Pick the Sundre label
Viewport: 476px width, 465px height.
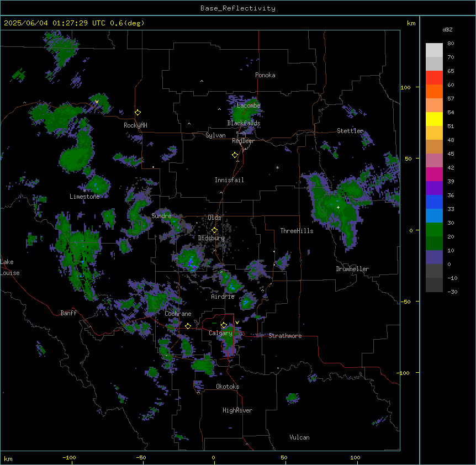pos(161,216)
